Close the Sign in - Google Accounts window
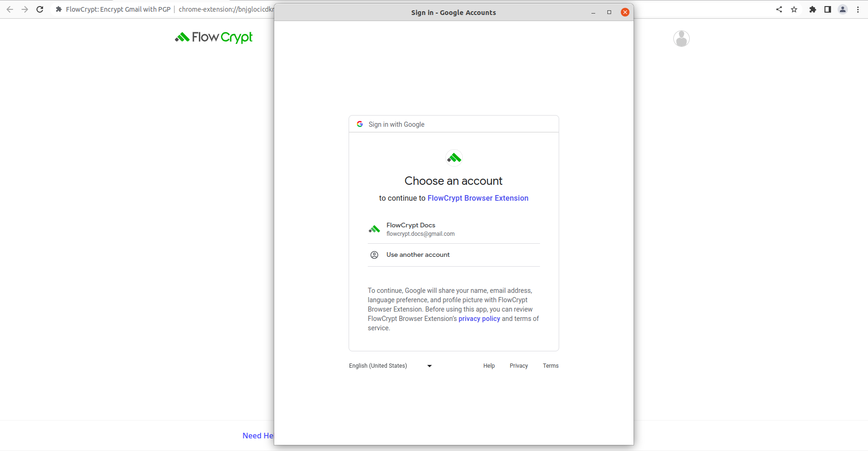868x451 pixels. pyautogui.click(x=625, y=13)
